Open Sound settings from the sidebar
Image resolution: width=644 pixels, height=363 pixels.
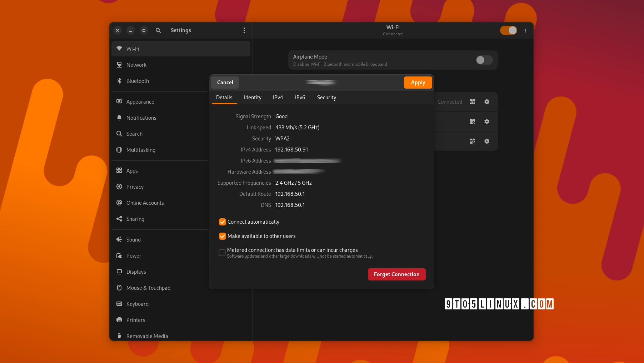133,239
